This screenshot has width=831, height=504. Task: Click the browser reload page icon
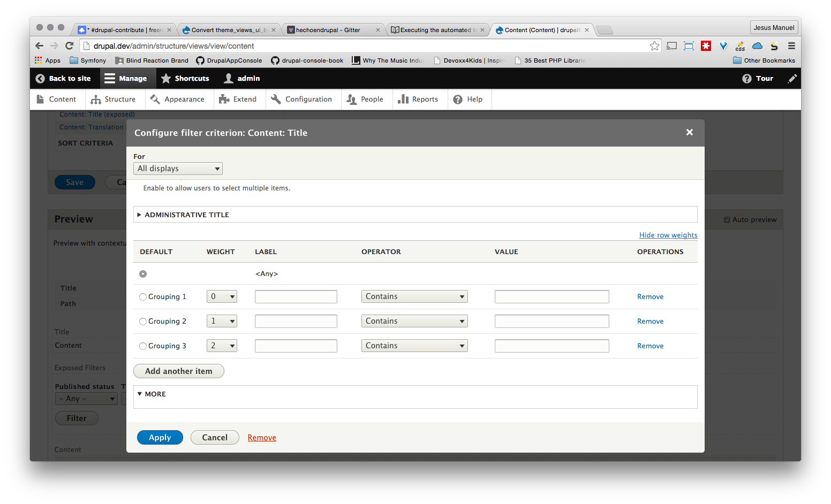(x=69, y=46)
